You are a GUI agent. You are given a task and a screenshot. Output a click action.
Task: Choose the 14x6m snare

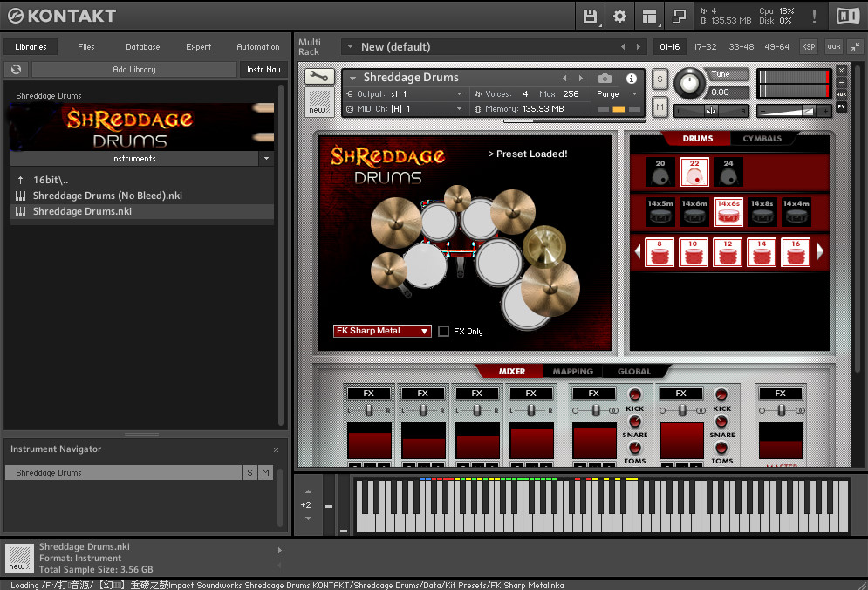click(x=694, y=212)
